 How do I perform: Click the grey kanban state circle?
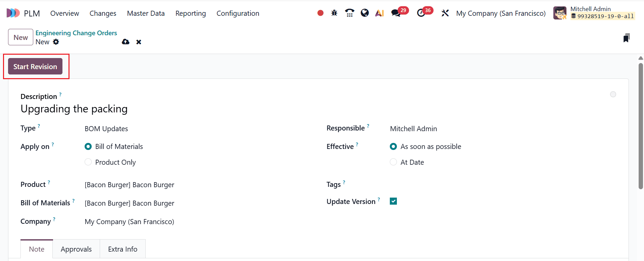[x=613, y=94]
